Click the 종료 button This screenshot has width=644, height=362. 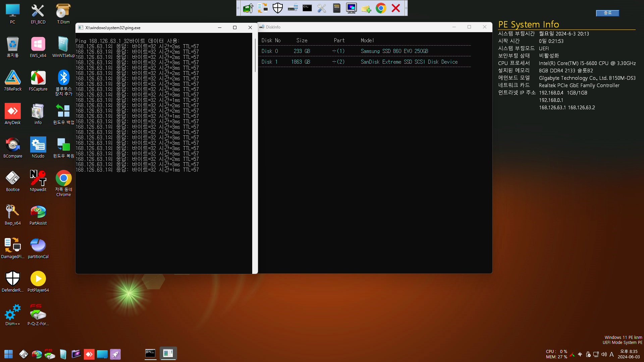pyautogui.click(x=607, y=13)
